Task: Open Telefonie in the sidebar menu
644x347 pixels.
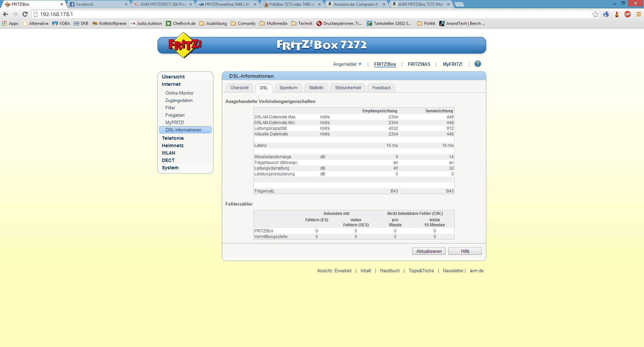Action: coord(173,138)
